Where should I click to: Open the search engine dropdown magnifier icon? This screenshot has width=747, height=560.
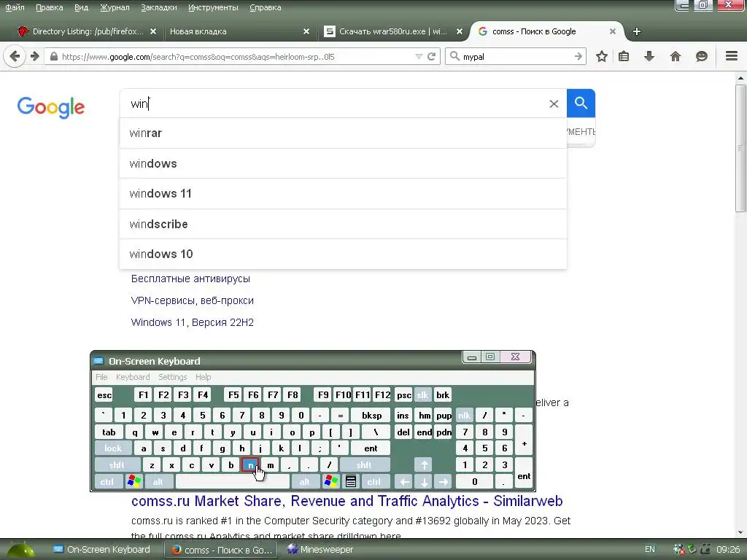[x=455, y=56]
